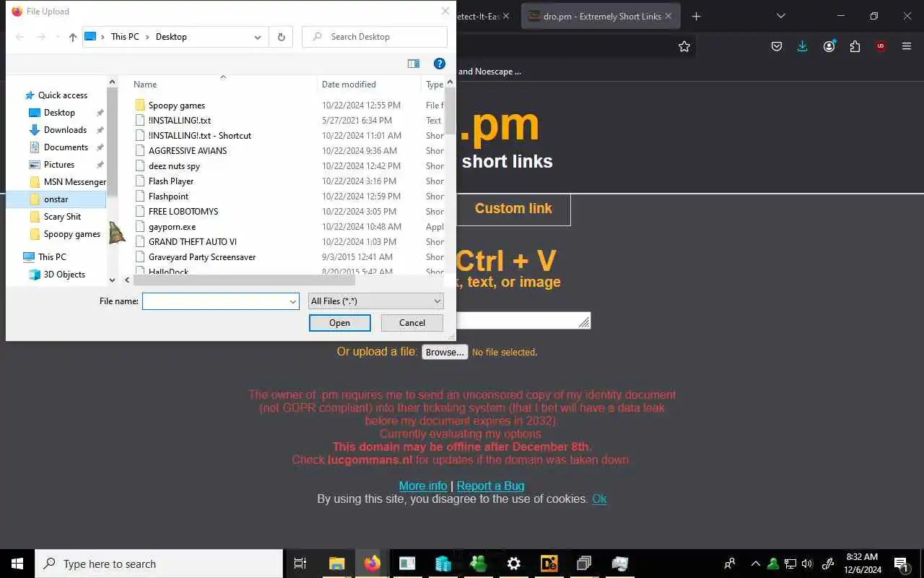This screenshot has height=578, width=924.
Task: Select Pictures in the navigation pane
Action: [x=59, y=165]
